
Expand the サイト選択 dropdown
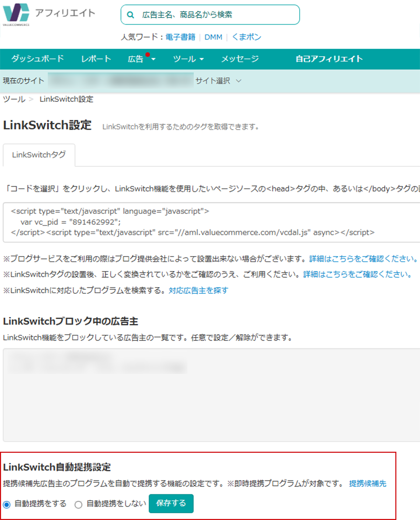(218, 81)
